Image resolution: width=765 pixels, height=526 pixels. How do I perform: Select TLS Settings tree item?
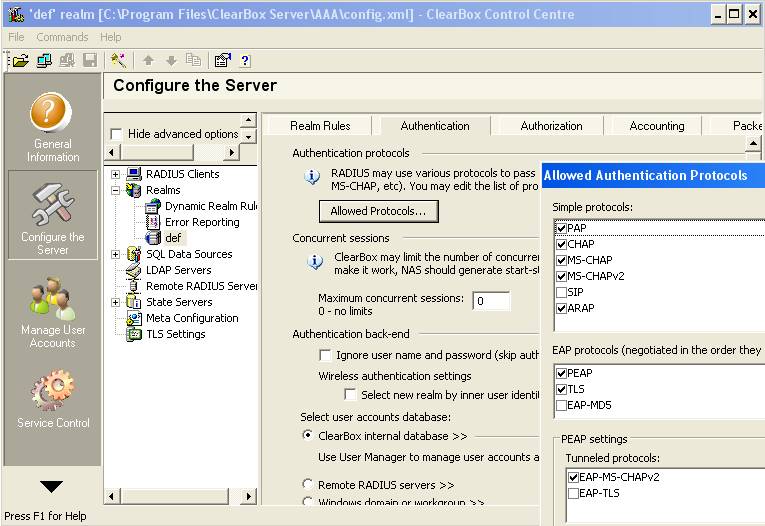(x=176, y=334)
